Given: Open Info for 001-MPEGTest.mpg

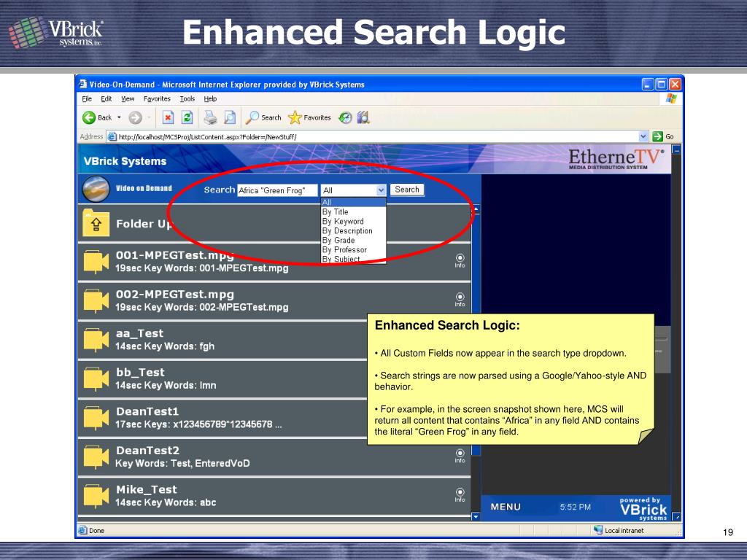Looking at the screenshot, I should 460,261.
